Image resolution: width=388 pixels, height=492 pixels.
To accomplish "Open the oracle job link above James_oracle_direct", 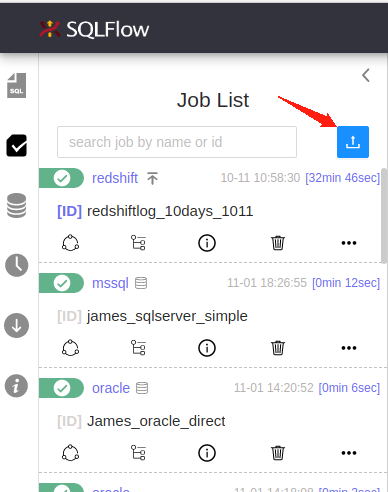I will pos(111,388).
